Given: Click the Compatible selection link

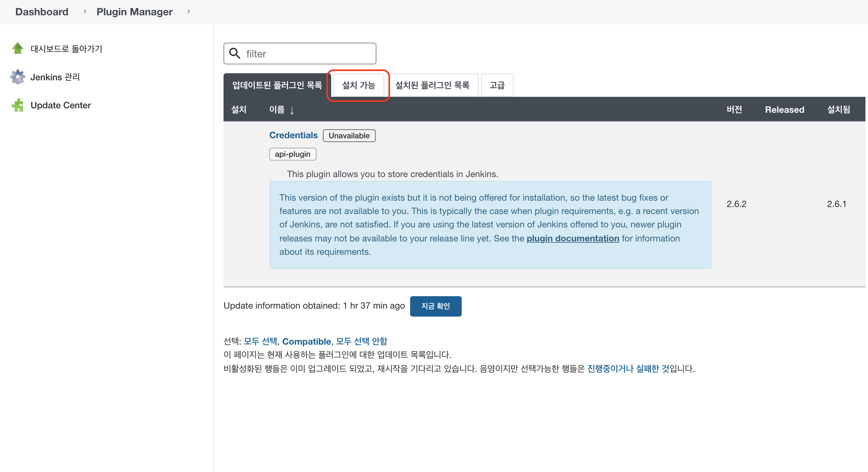Looking at the screenshot, I should [306, 341].
